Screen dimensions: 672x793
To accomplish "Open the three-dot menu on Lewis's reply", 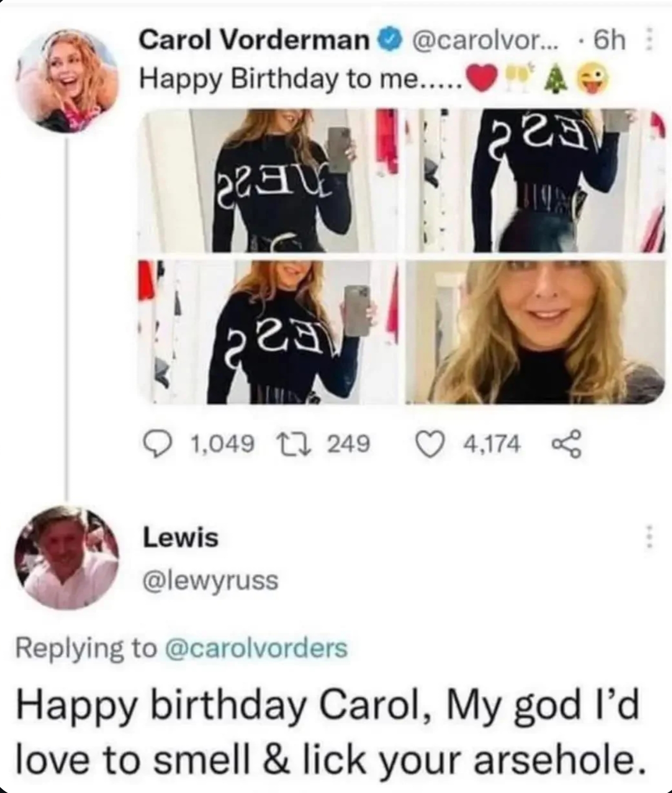I will click(x=649, y=537).
